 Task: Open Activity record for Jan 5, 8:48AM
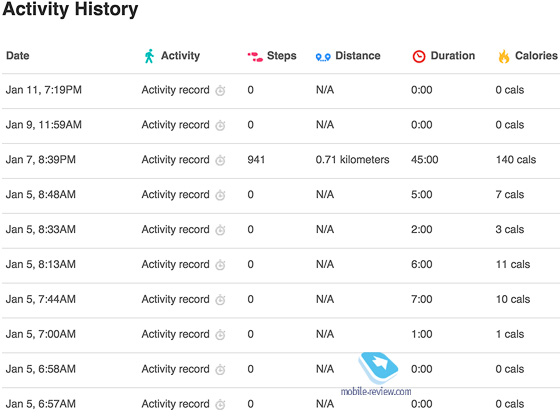[x=175, y=195]
